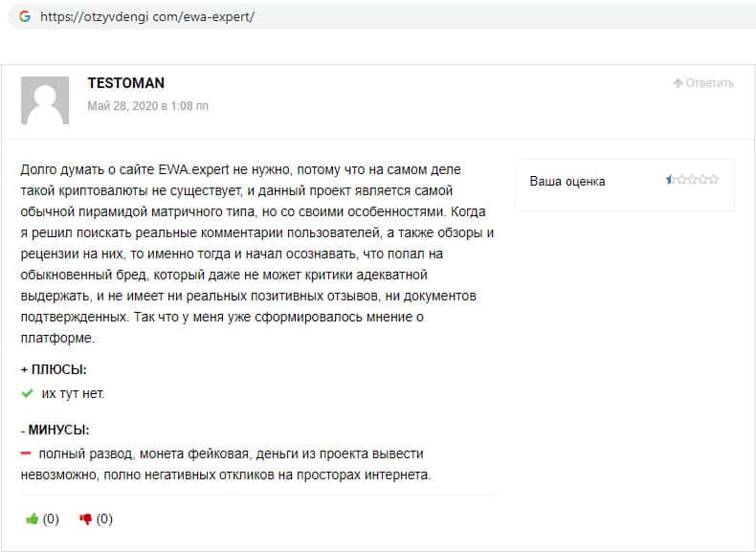Screen dimensions: 756x552
Task: Click the red minus icon under МИНУСЫ
Action: [x=27, y=453]
